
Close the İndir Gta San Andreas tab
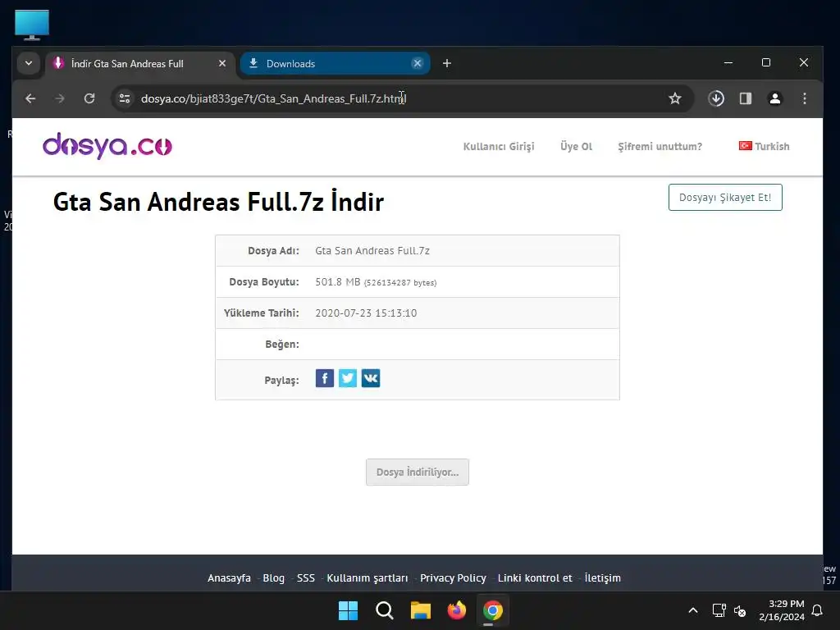tap(222, 63)
